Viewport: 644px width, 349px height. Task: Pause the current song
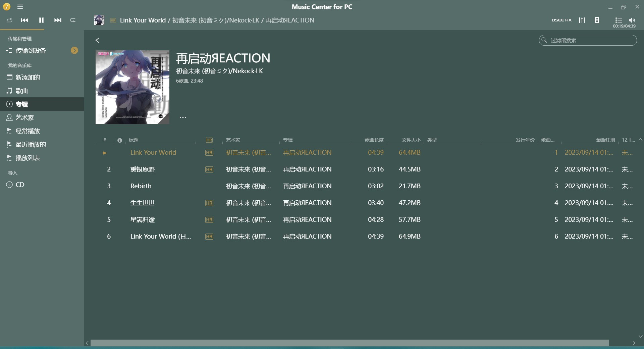pyautogui.click(x=41, y=20)
